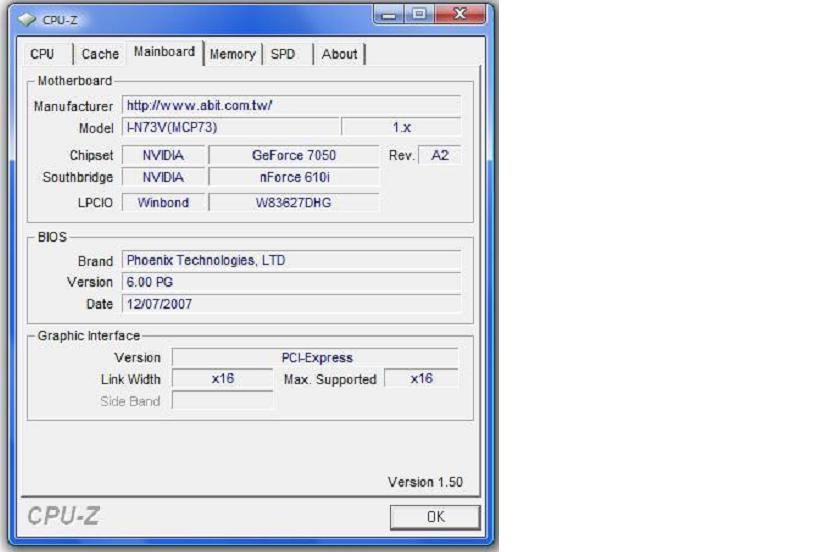The height and width of the screenshot is (552, 840).
Task: Click the CPU-Z title bar app icon
Action: 27,20
